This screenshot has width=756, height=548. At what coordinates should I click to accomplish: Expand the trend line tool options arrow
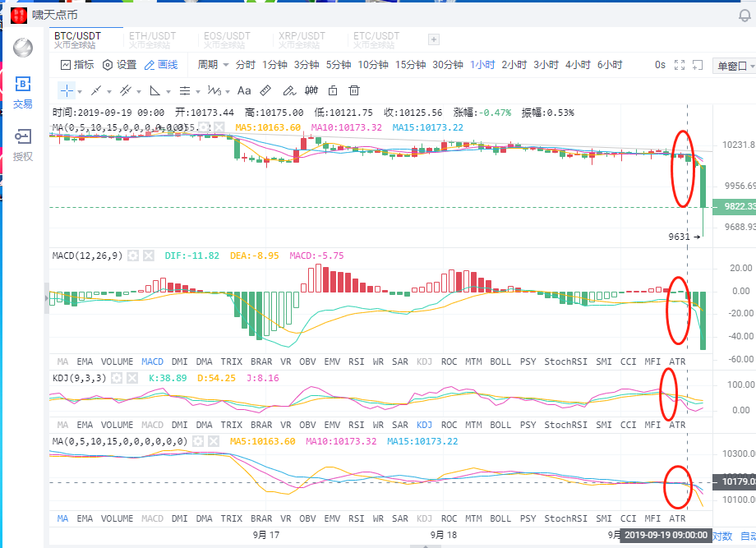point(109,91)
